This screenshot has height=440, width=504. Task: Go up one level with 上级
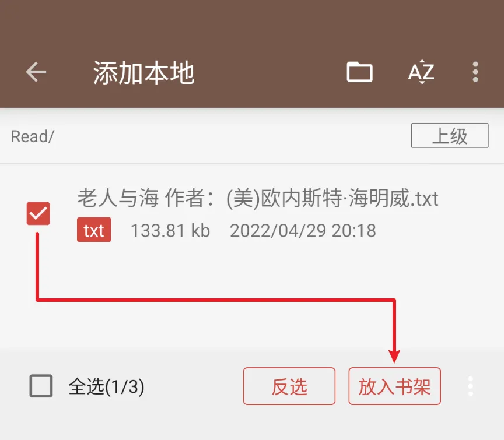coord(450,136)
